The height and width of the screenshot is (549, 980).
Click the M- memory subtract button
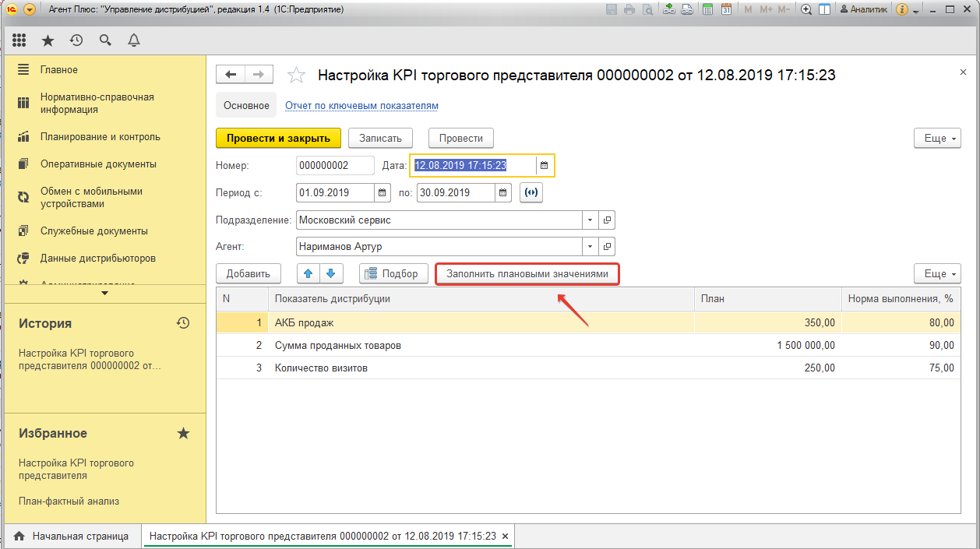coord(784,9)
